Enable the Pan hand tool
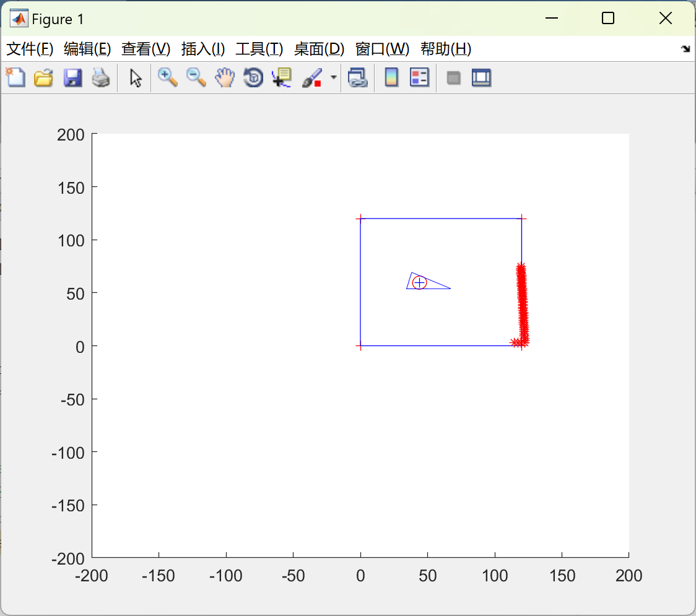The height and width of the screenshot is (616, 696). pos(225,77)
